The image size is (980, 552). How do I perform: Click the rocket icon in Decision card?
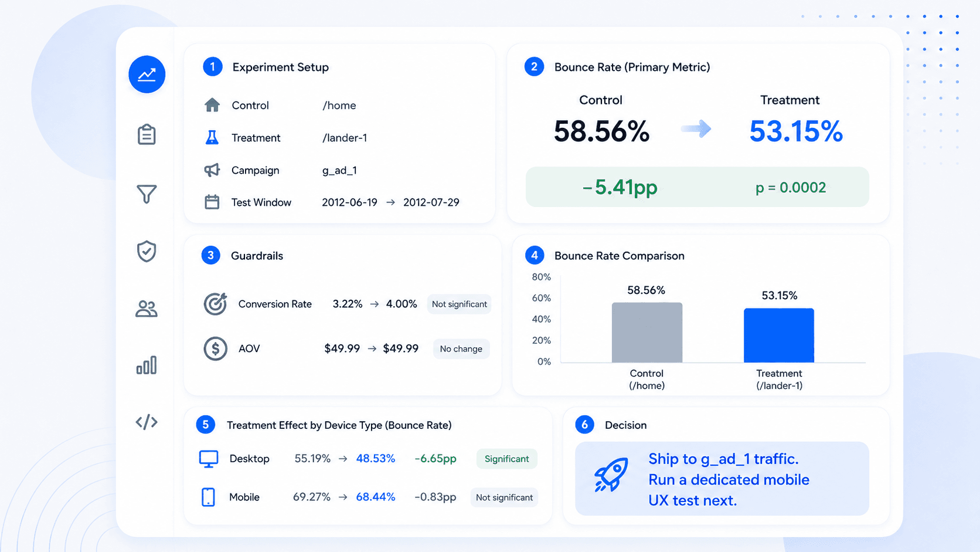pyautogui.click(x=611, y=475)
